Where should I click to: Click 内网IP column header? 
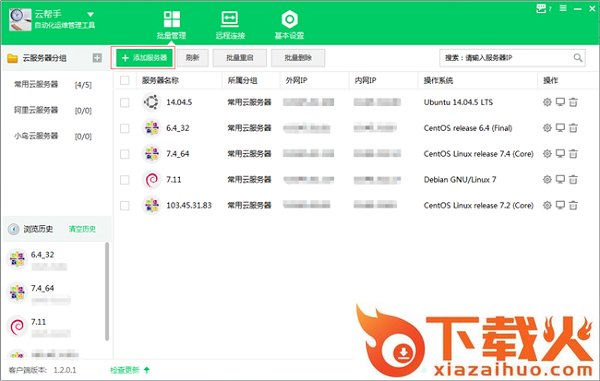click(365, 80)
